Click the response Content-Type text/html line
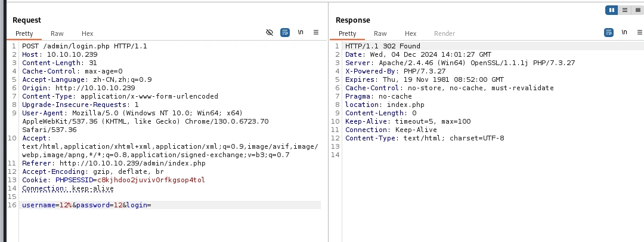This screenshot has width=644, height=242. pos(425,138)
